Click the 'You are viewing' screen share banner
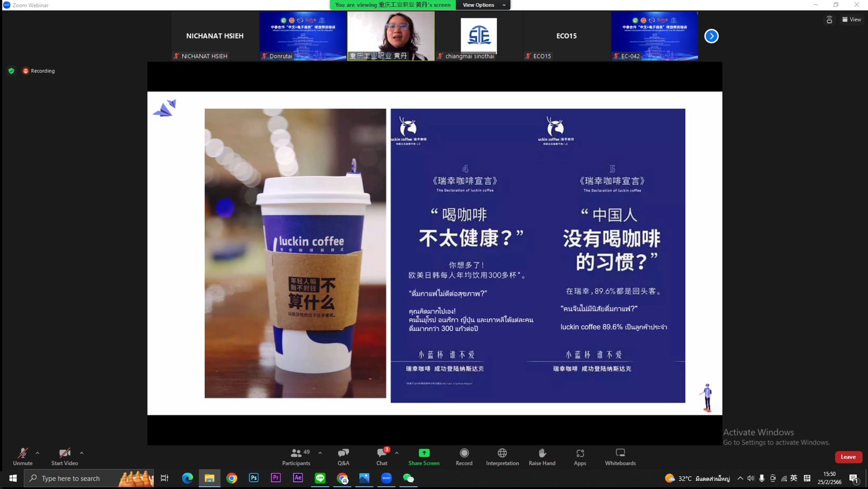 [x=393, y=5]
